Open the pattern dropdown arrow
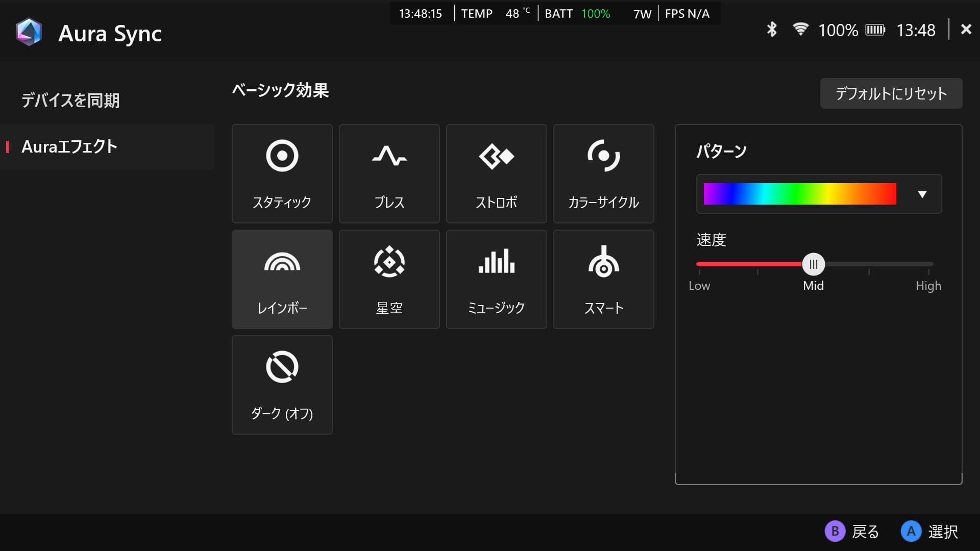980x551 pixels. [x=922, y=194]
